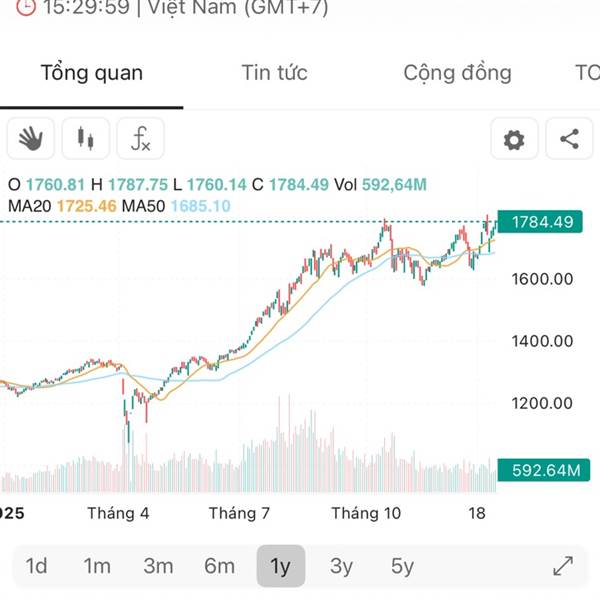The image size is (600, 600).
Task: Open chart settings gear
Action: pyautogui.click(x=514, y=140)
